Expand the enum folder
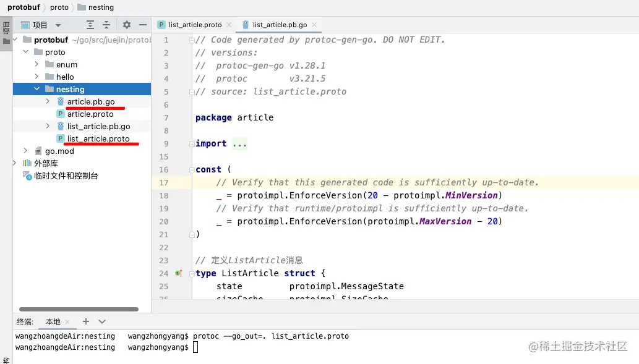The image size is (639, 364). click(x=36, y=64)
